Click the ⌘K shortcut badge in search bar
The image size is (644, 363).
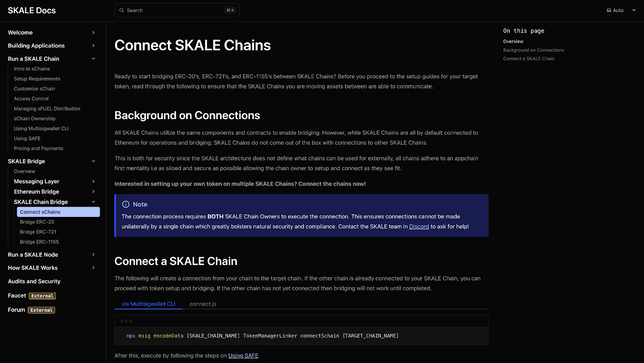coord(230,10)
